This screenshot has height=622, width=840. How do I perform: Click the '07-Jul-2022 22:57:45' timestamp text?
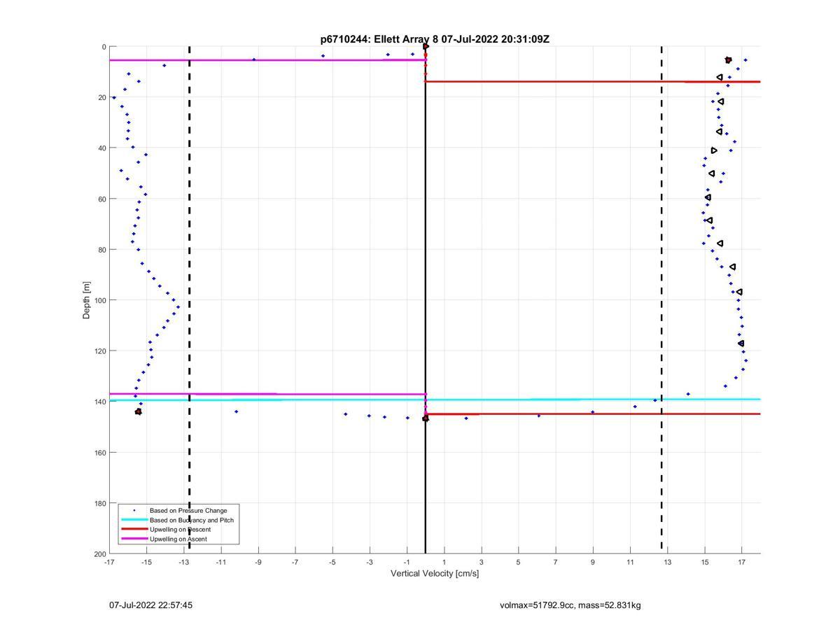150,605
